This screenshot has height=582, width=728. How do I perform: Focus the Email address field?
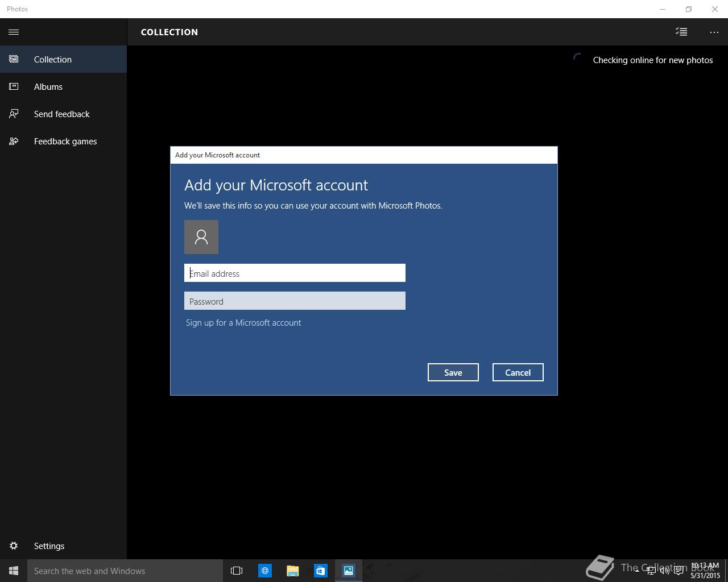coord(295,273)
